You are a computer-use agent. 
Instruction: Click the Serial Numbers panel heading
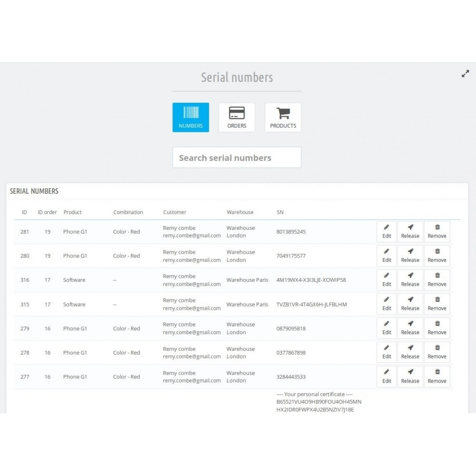(34, 191)
